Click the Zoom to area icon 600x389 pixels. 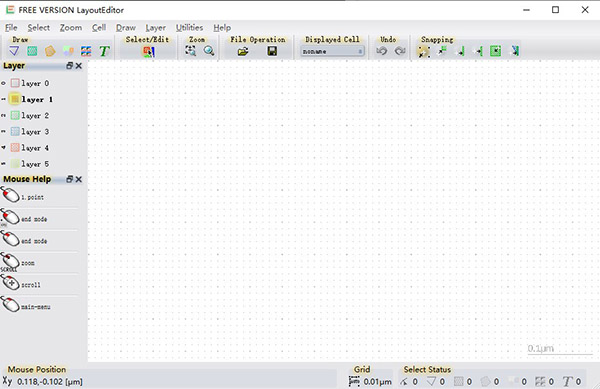[191, 50]
